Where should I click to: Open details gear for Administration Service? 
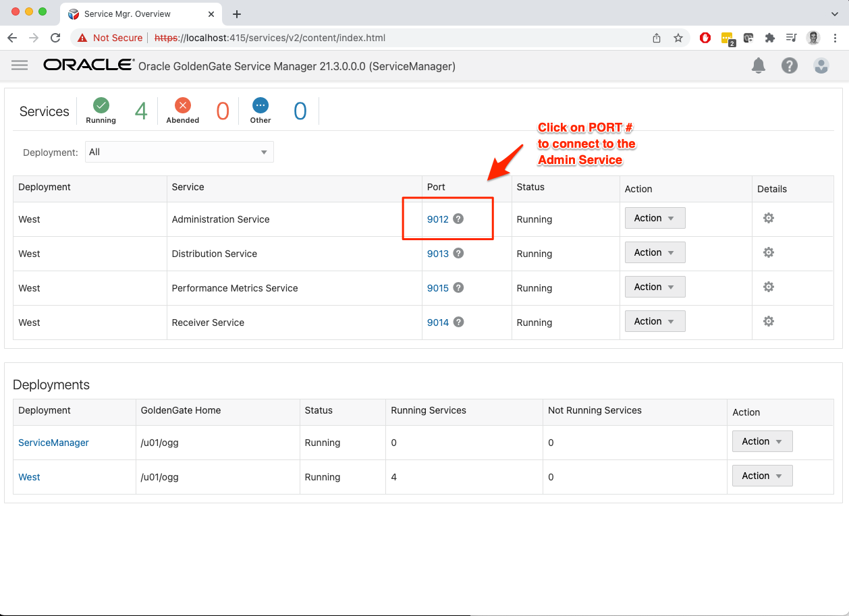(768, 219)
